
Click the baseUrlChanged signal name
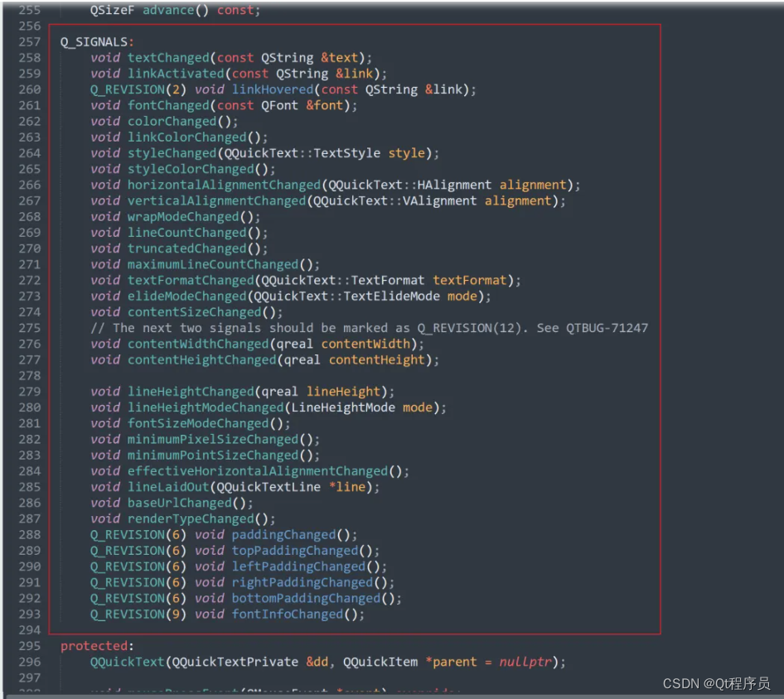click(178, 503)
